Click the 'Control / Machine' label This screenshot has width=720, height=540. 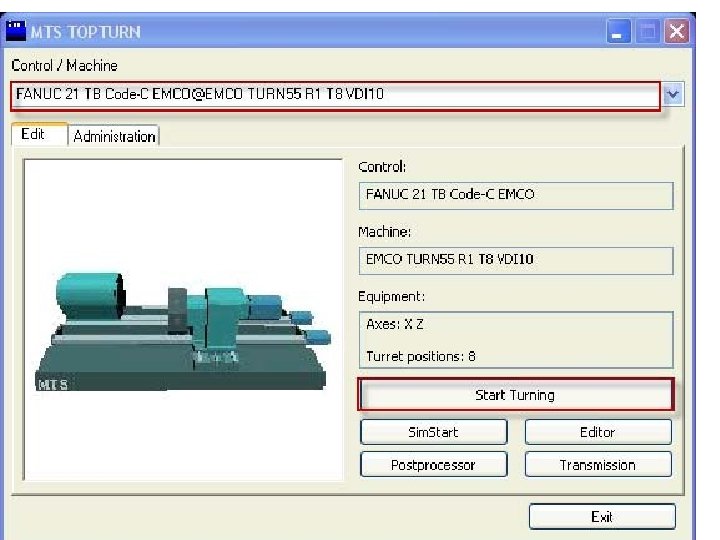(x=64, y=65)
